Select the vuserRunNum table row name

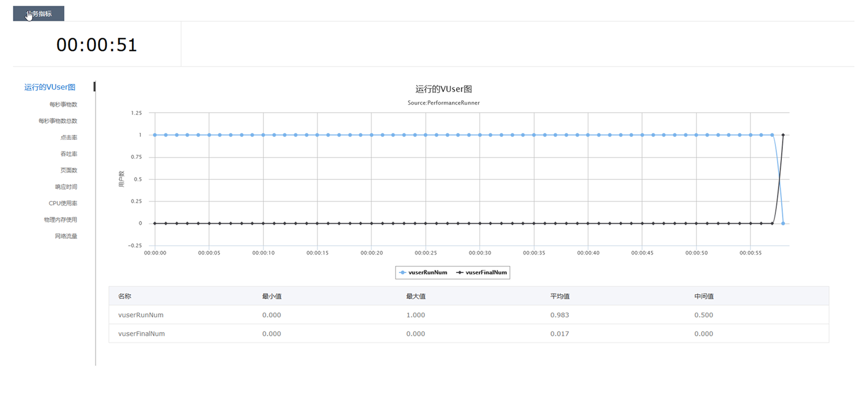[141, 315]
